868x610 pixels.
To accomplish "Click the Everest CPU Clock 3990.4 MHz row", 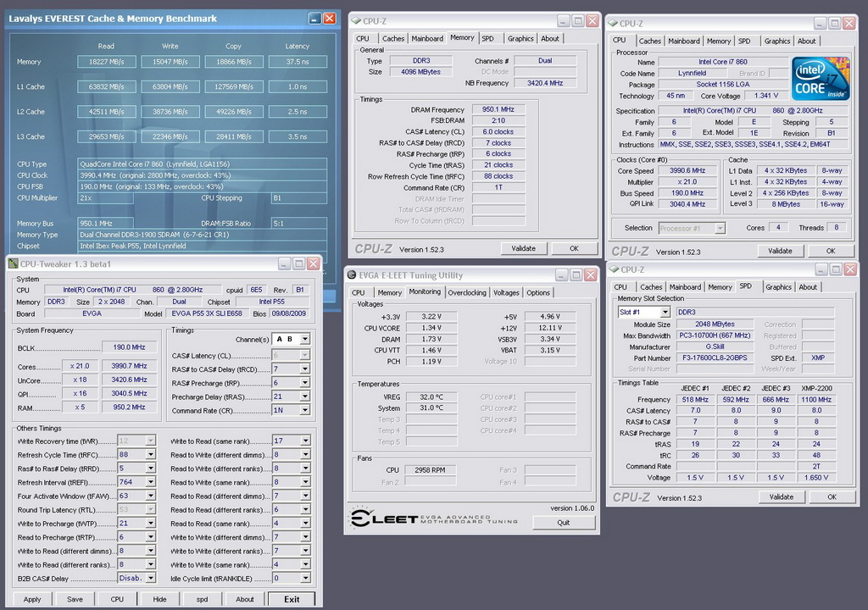I will [203, 175].
